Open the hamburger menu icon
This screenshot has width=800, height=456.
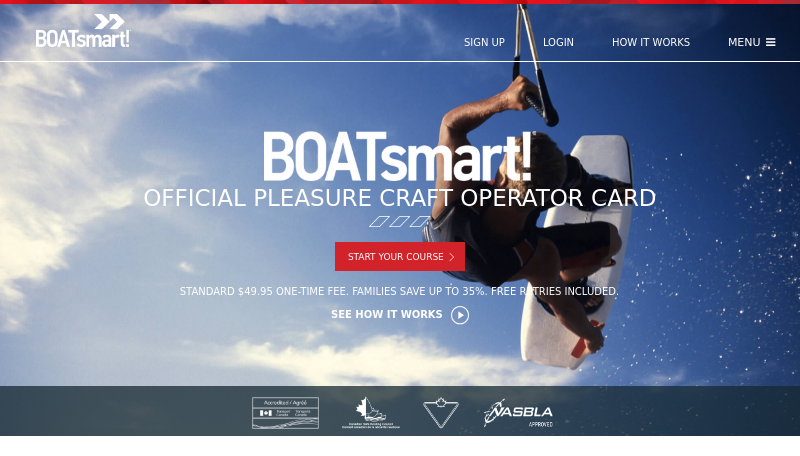click(770, 42)
